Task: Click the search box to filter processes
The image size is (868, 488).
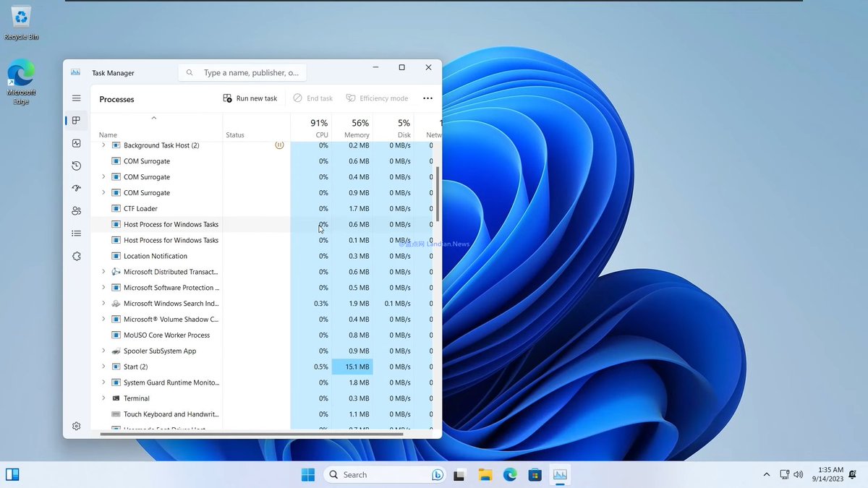Action: (242, 72)
